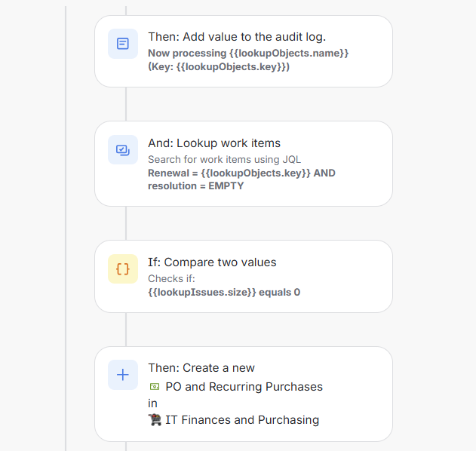Click the plus icon for Create action
This screenshot has width=476, height=451.
pyautogui.click(x=123, y=375)
